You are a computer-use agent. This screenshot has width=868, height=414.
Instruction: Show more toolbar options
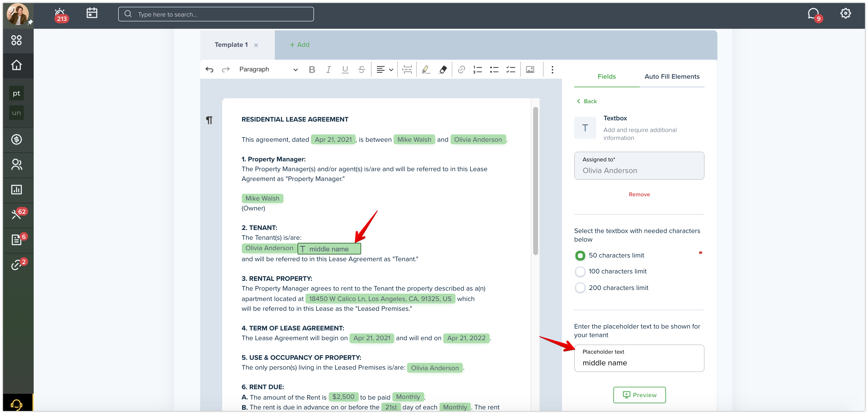(x=552, y=70)
